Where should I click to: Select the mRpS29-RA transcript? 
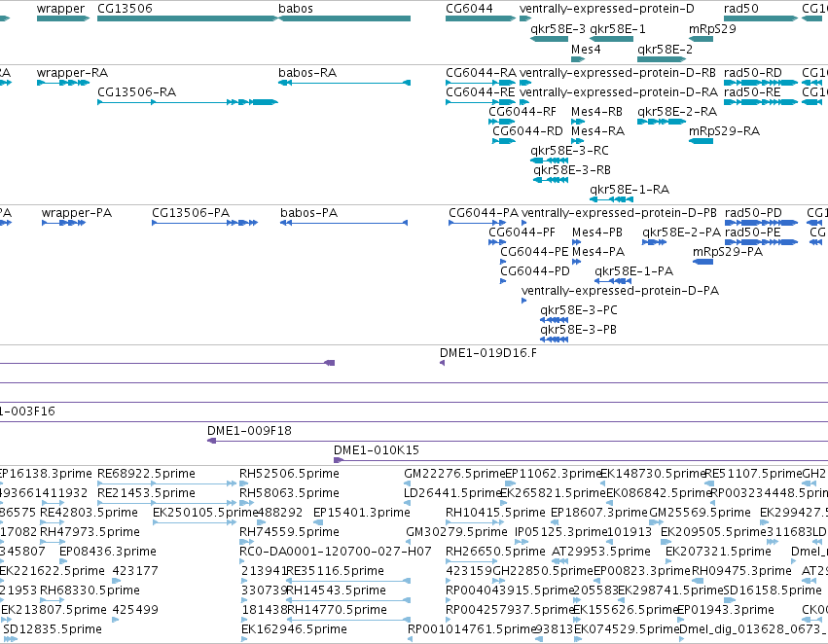pyautogui.click(x=702, y=141)
